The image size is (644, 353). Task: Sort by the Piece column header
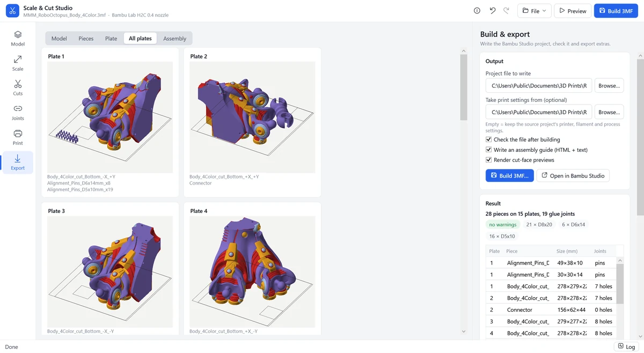pos(512,251)
